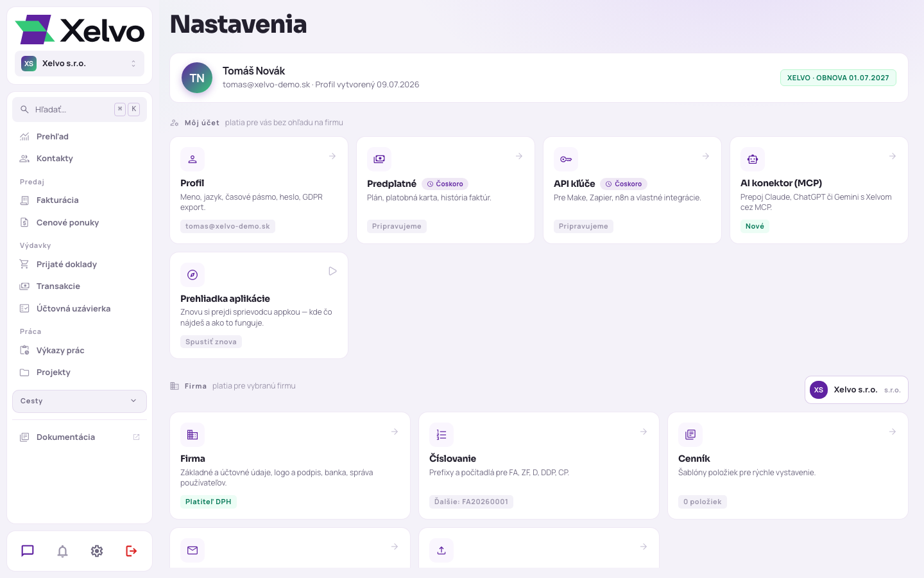
Task: Open Transakcie in sidebar
Action: coord(80,286)
